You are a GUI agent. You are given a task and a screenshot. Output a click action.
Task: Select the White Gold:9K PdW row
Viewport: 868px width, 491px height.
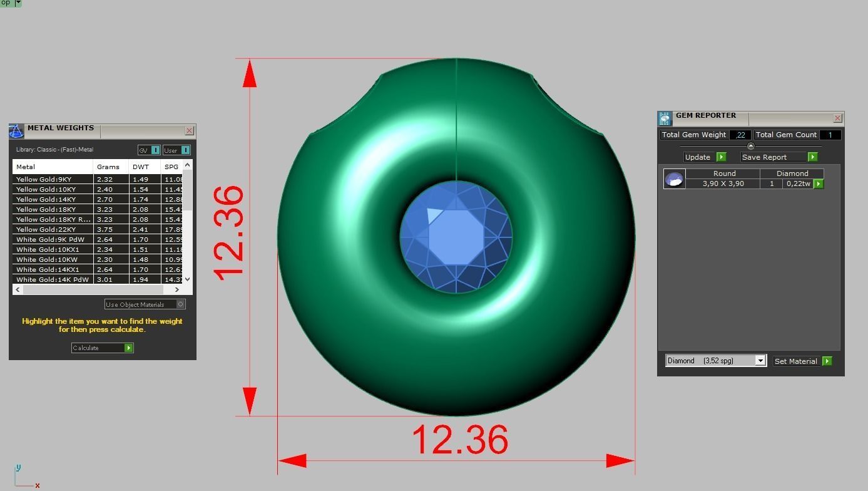98,240
